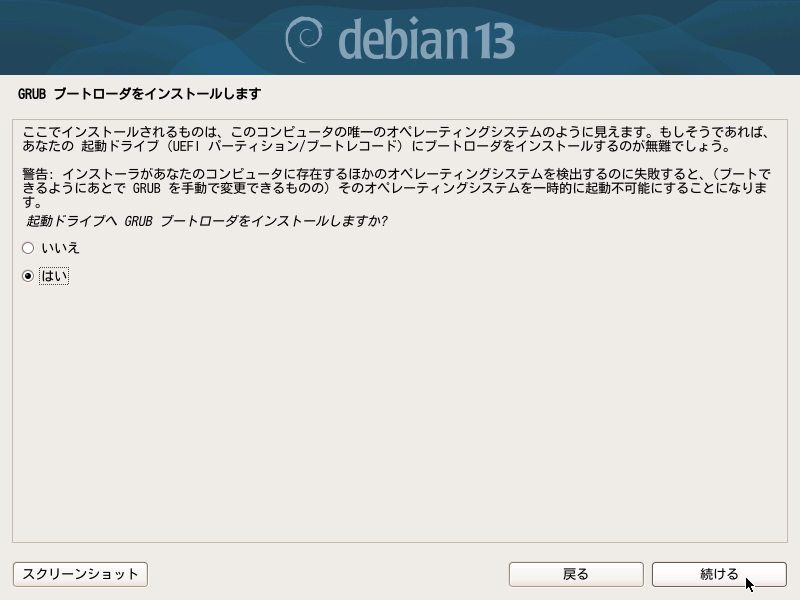Image resolution: width=800 pixels, height=600 pixels.
Task: Click the "debian" word in banner
Action: coord(403,39)
